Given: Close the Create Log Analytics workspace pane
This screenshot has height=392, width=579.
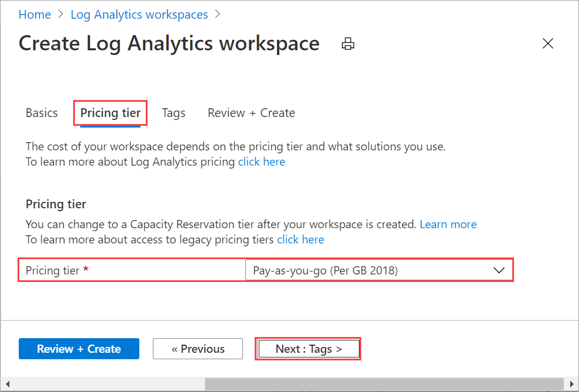Looking at the screenshot, I should click(x=547, y=43).
